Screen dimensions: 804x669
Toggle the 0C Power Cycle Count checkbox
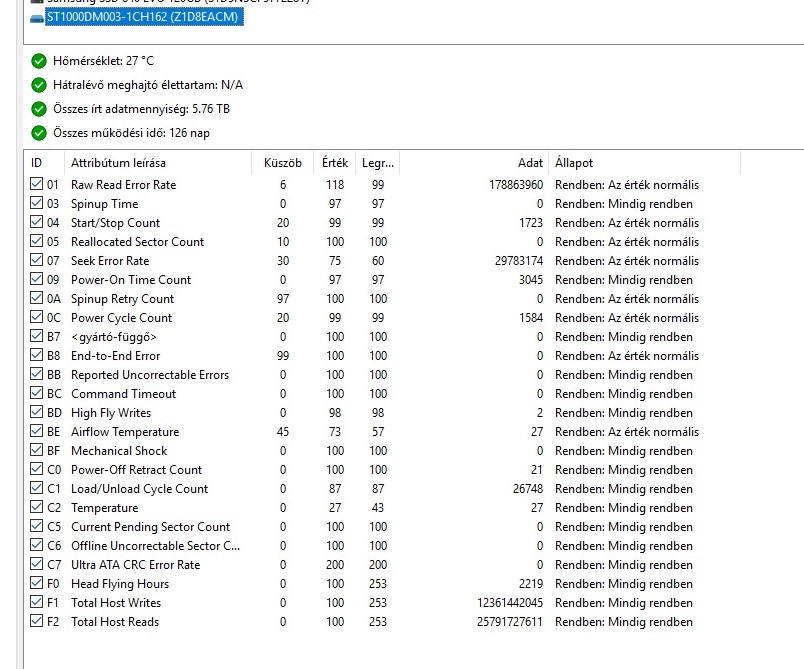(x=36, y=316)
